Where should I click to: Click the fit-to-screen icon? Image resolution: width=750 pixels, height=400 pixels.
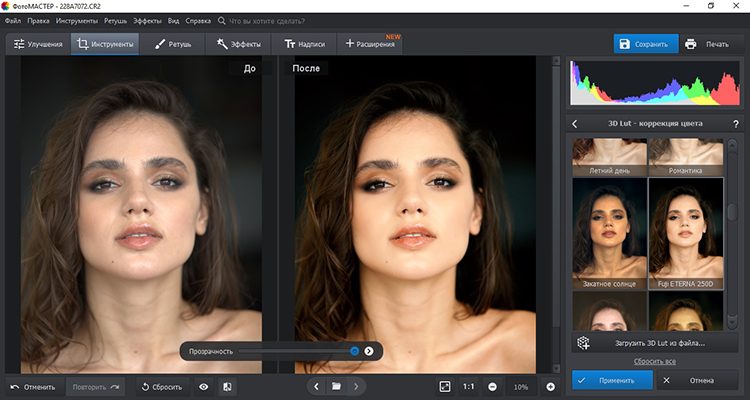click(445, 386)
